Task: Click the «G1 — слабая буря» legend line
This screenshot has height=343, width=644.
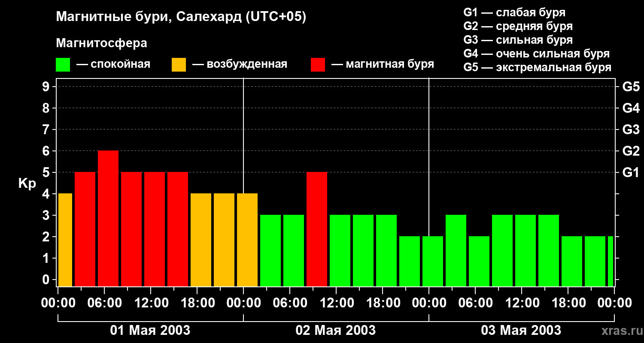Action: (514, 12)
